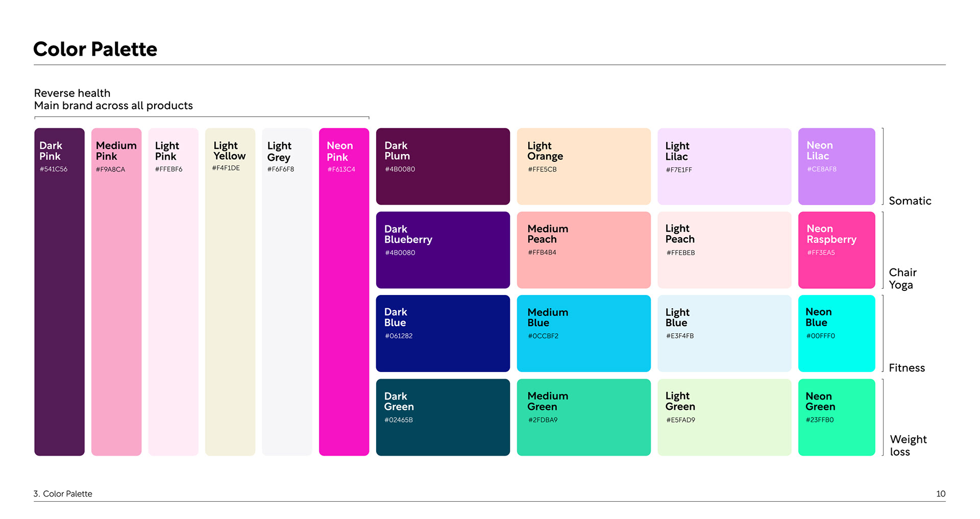Click the hex code #FF3EA5
Viewport: 980px width, 519px height.
click(821, 252)
